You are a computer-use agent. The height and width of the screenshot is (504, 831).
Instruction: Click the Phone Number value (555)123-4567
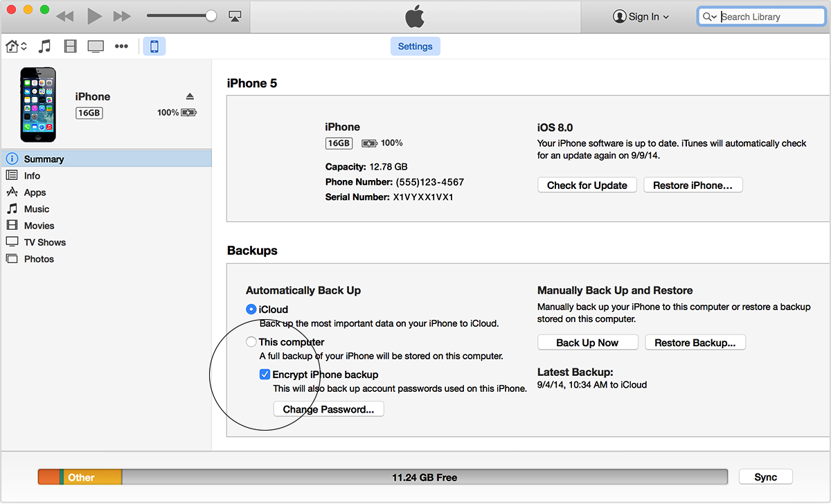(x=430, y=182)
